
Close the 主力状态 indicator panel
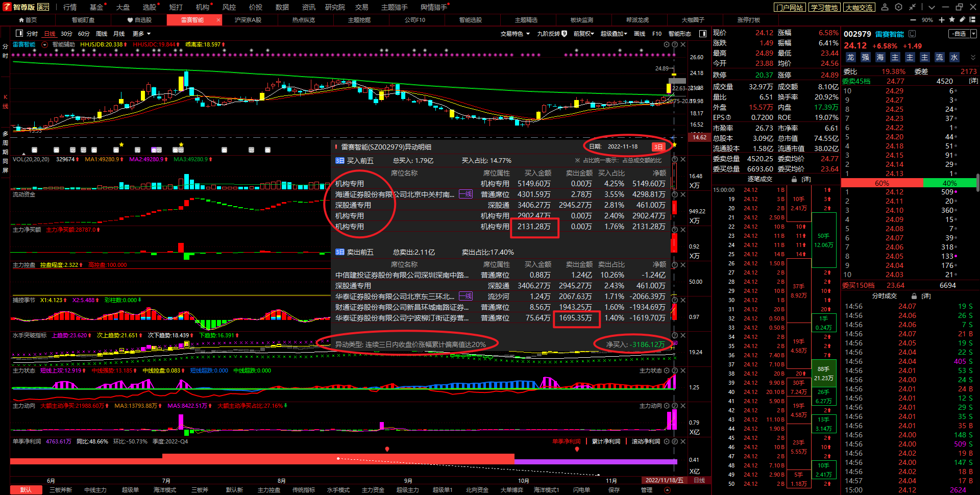pos(683,370)
